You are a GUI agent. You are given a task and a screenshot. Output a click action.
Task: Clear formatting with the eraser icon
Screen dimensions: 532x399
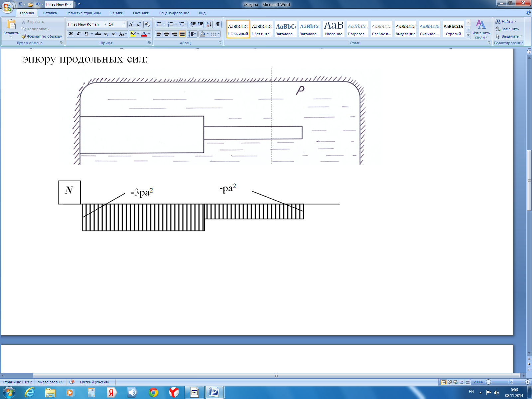coord(147,24)
